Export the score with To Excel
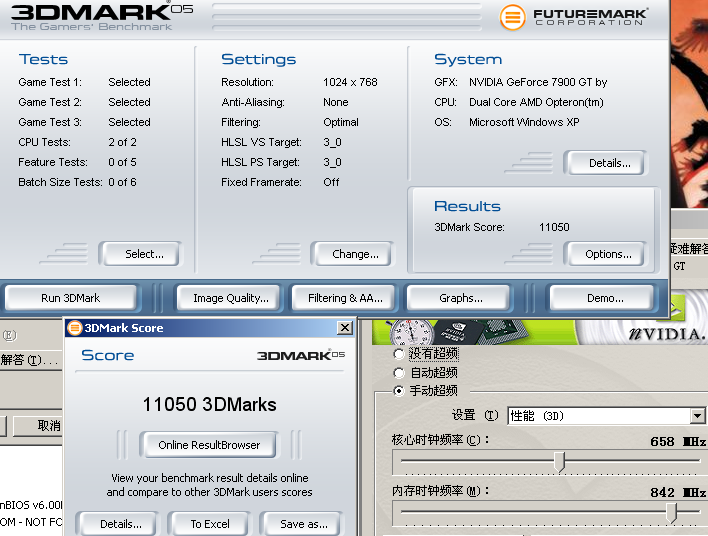 210,524
